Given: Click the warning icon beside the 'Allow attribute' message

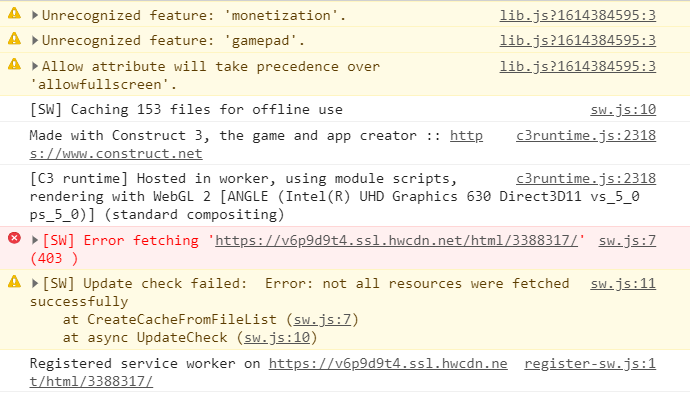Looking at the screenshot, I should point(15,64).
